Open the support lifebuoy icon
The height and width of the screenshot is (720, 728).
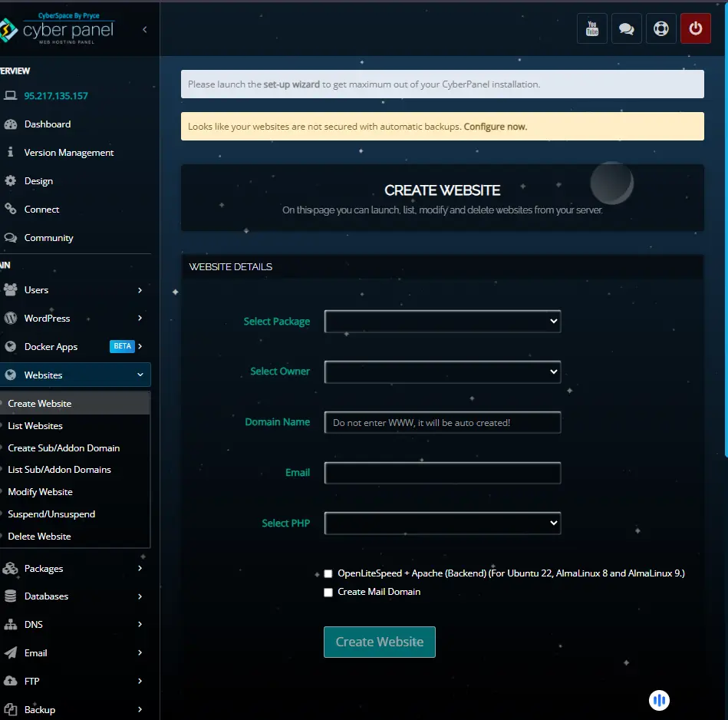660,28
